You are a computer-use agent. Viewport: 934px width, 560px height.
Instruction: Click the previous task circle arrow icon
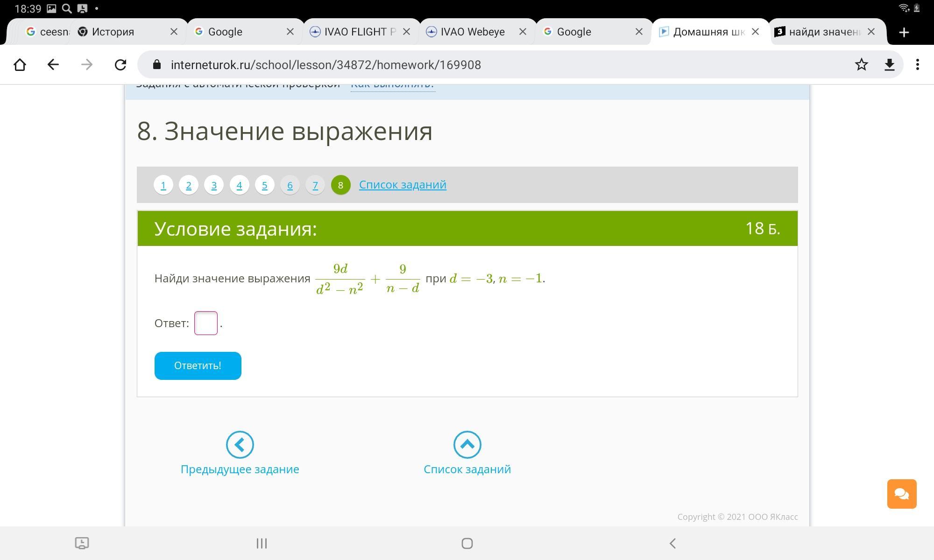pyautogui.click(x=240, y=445)
